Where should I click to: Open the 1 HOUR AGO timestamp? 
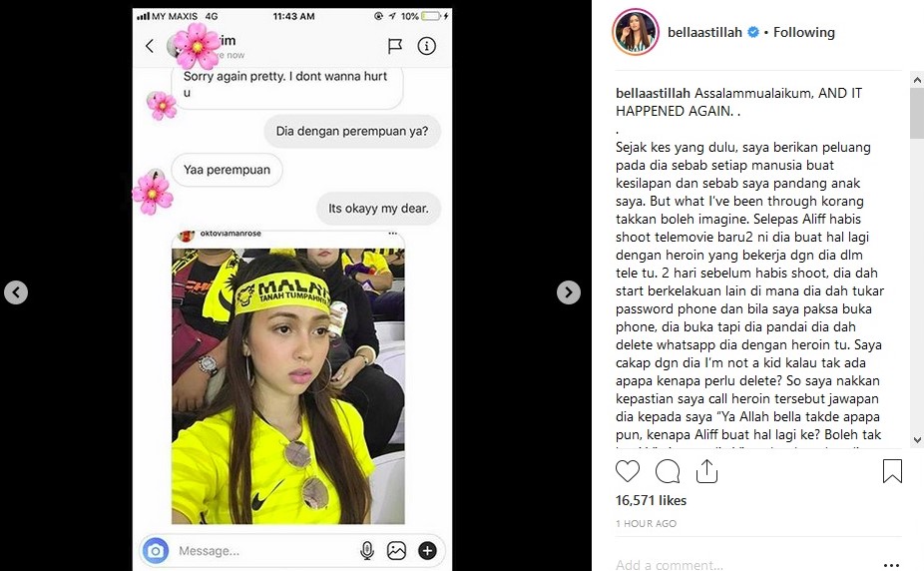pyautogui.click(x=646, y=523)
